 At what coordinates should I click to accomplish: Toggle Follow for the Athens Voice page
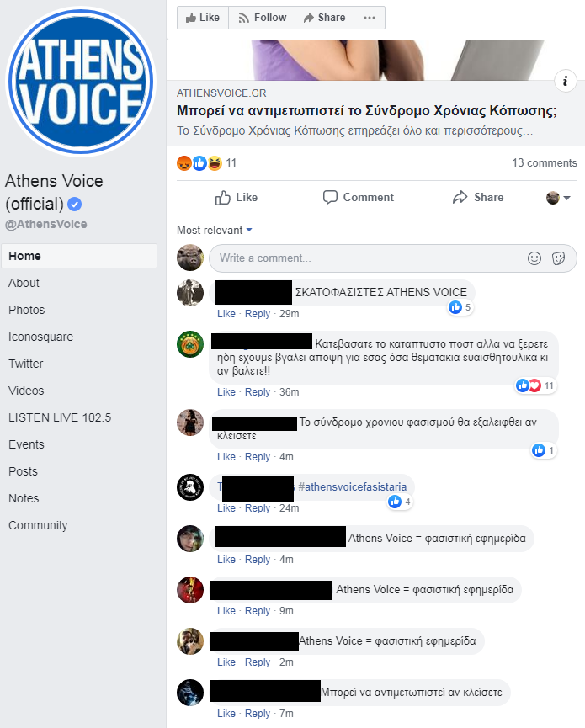click(x=262, y=18)
